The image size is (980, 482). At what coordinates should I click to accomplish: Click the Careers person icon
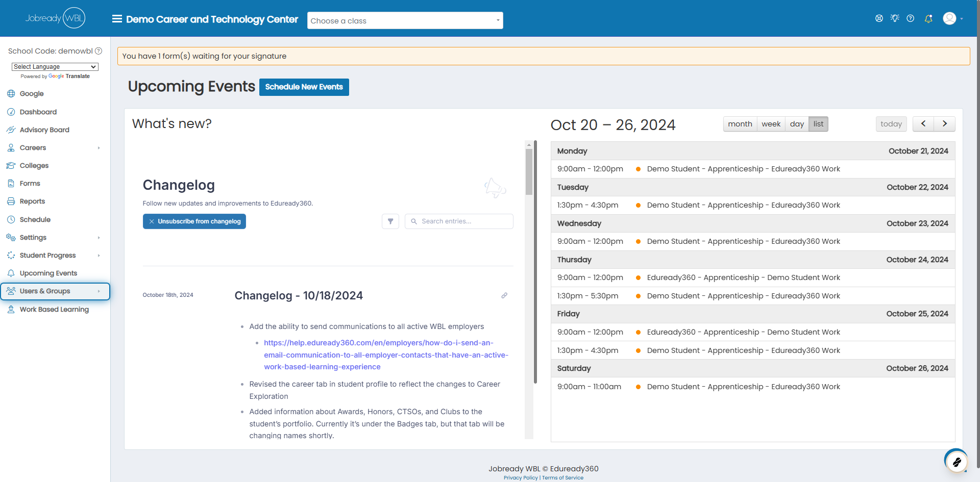pos(11,147)
